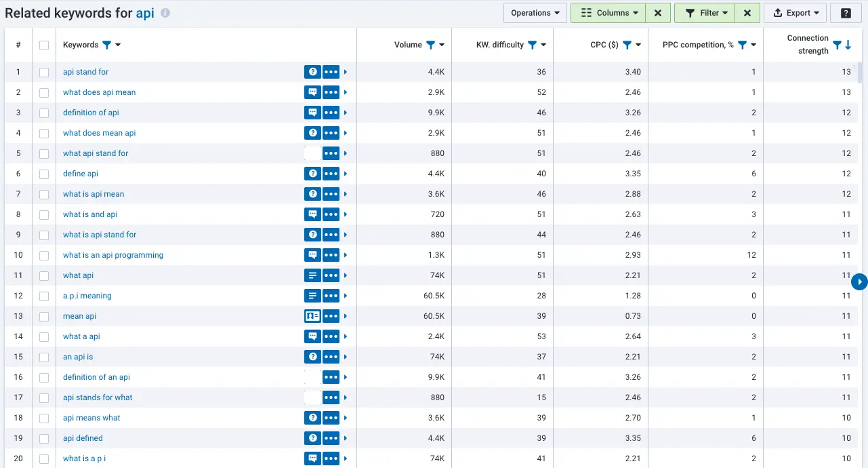Open the three-dots menu for api stand for
This screenshot has height=468, width=868.
tap(331, 72)
